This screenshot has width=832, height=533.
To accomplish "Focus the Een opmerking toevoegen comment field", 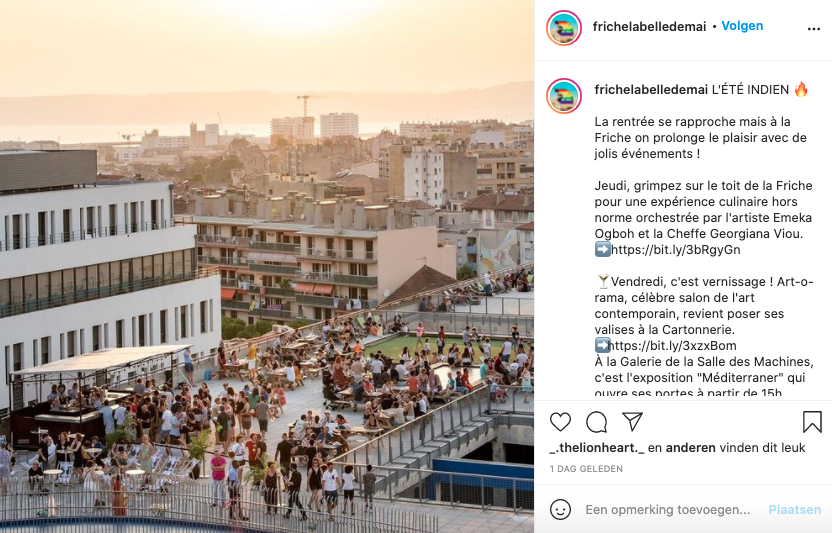I will [668, 510].
